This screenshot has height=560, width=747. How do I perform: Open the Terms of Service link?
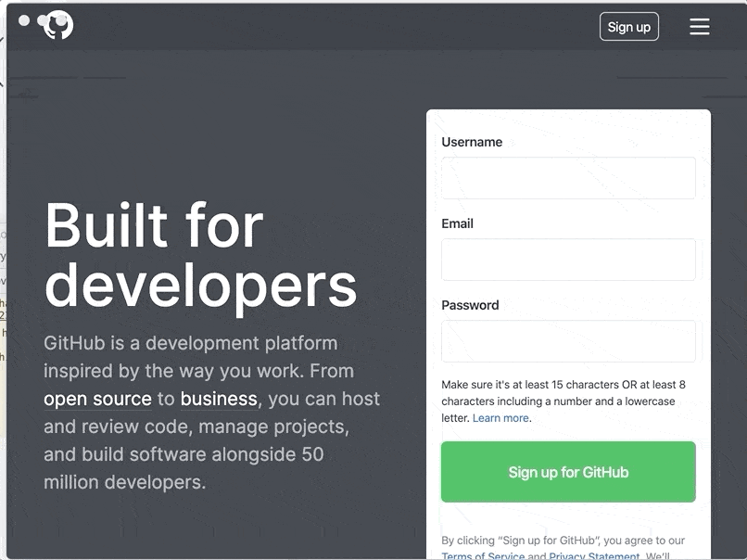click(483, 556)
